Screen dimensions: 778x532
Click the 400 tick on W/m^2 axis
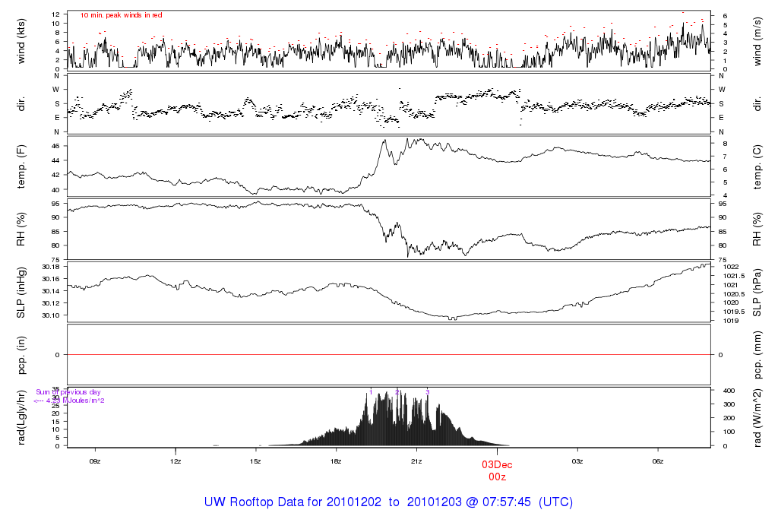coord(729,391)
